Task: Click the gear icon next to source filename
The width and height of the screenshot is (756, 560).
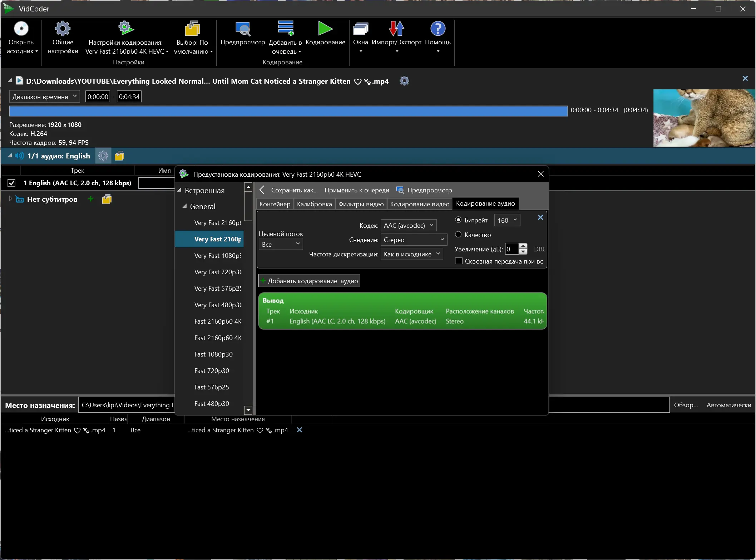Action: coord(404,81)
